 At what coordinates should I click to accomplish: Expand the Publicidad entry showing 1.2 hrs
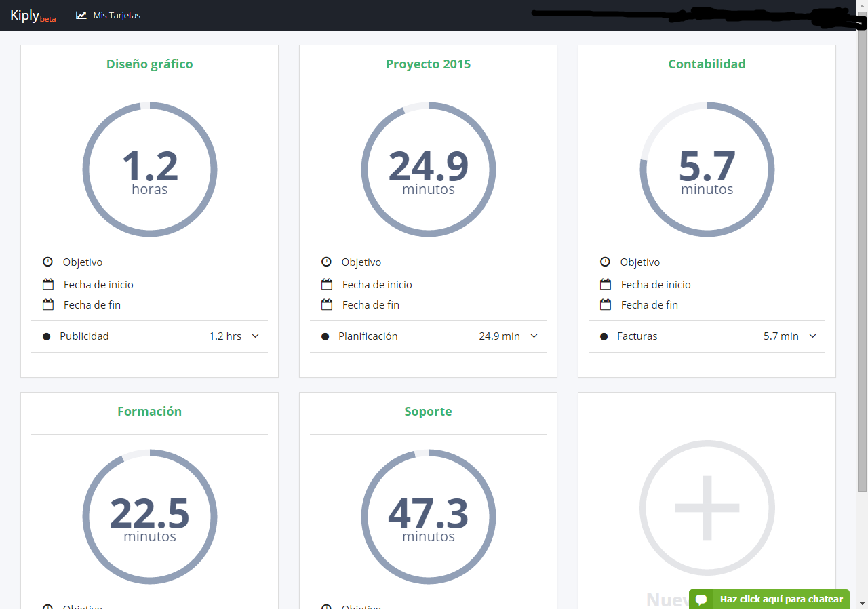(254, 336)
